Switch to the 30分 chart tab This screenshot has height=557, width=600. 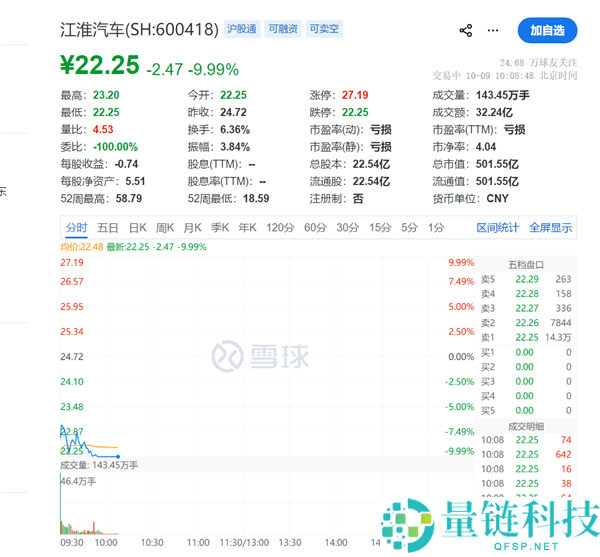(347, 228)
